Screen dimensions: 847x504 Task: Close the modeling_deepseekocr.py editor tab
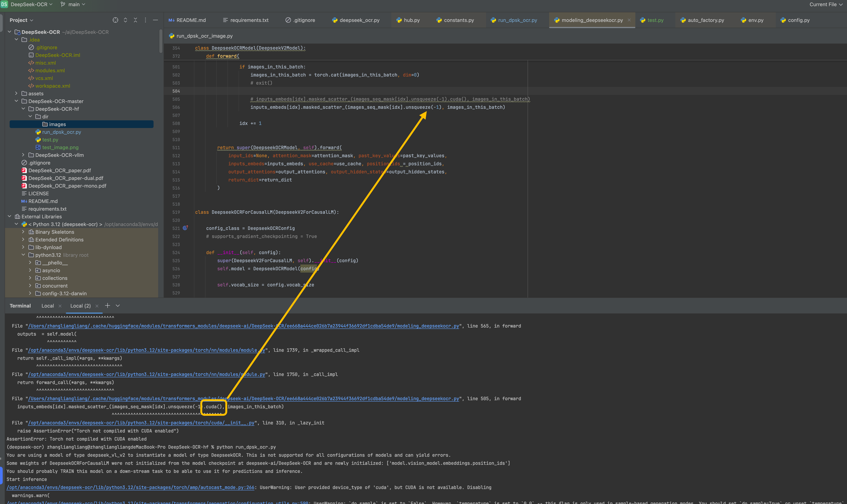pos(629,20)
